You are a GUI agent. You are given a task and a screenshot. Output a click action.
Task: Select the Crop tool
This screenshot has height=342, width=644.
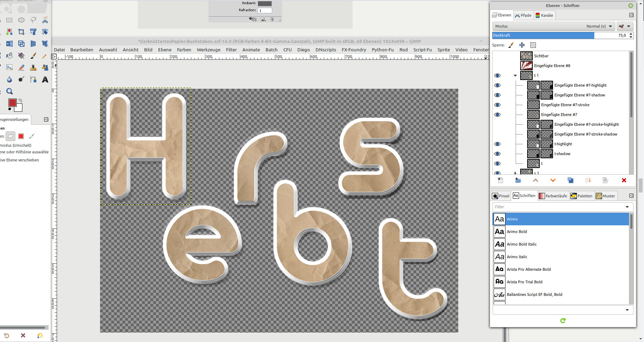[x=21, y=32]
